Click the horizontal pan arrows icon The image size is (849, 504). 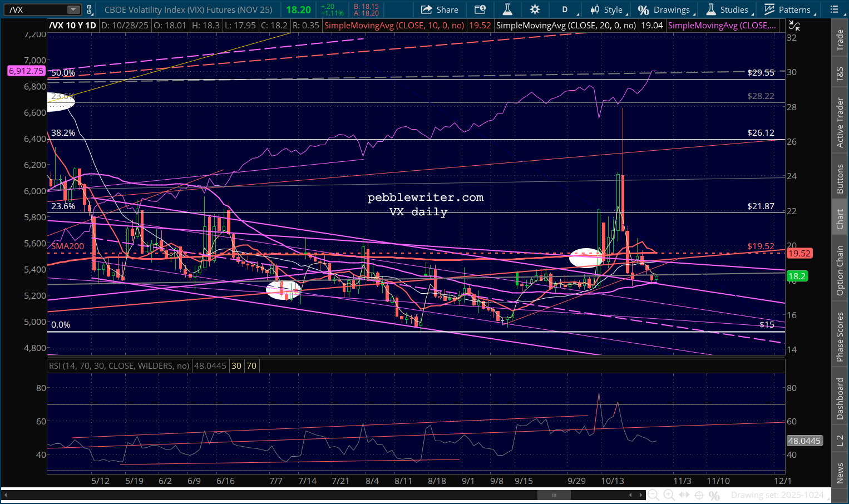pyautogui.click(x=684, y=495)
